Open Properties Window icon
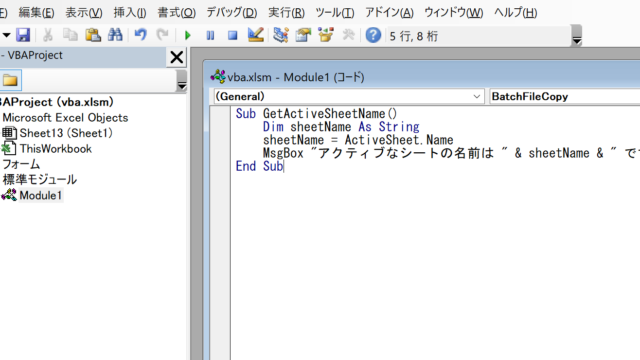 tap(303, 35)
